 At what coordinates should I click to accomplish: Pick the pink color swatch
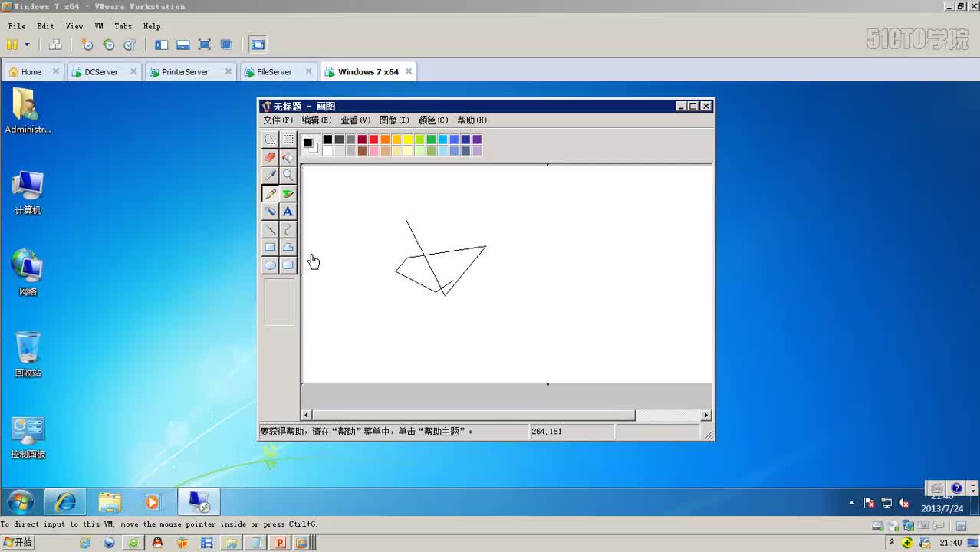(x=373, y=151)
